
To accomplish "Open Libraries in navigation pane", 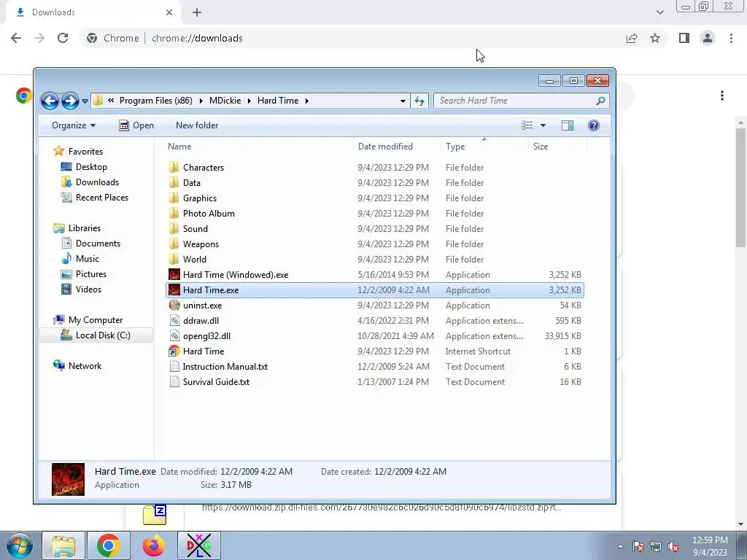I will (x=77, y=228).
